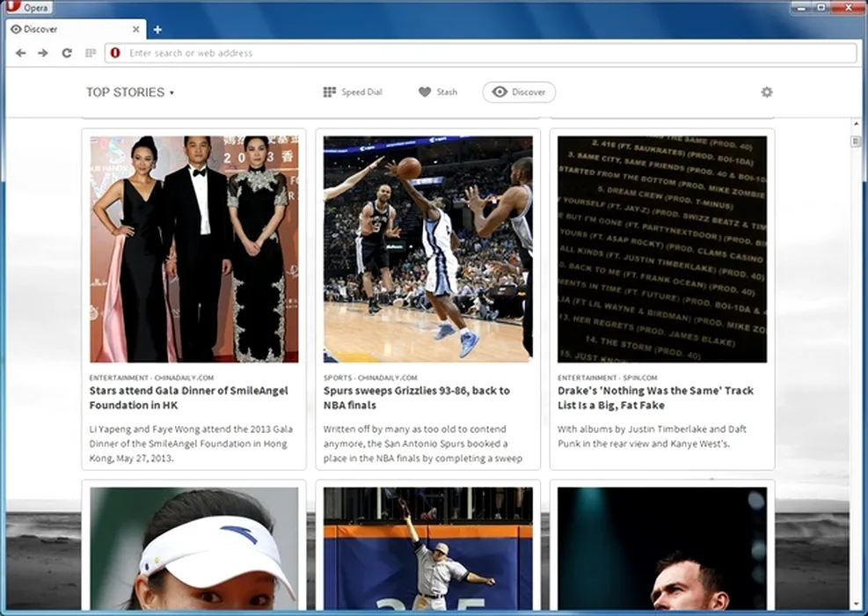Image resolution: width=868 pixels, height=616 pixels.
Task: Reload the current page
Action: click(x=67, y=53)
